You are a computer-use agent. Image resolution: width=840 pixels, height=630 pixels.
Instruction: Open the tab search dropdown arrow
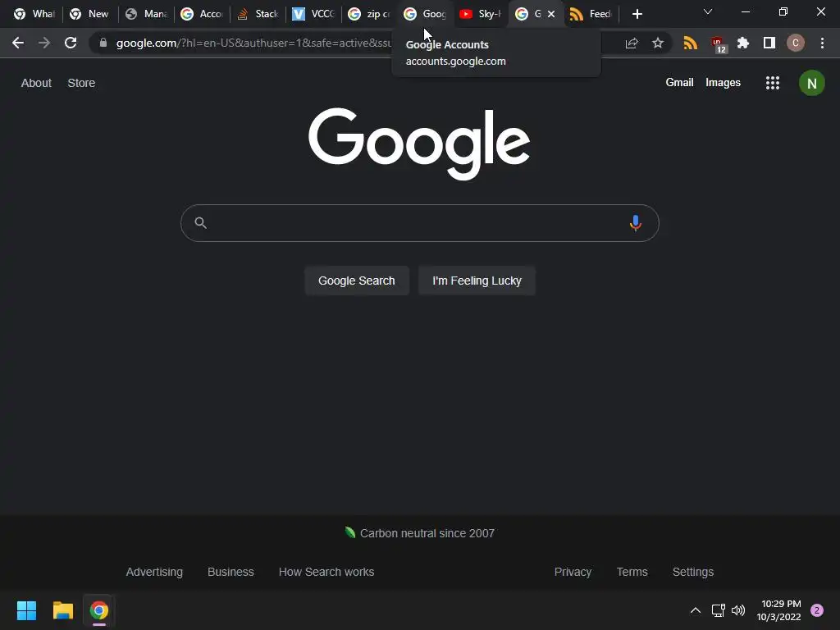[x=708, y=11]
